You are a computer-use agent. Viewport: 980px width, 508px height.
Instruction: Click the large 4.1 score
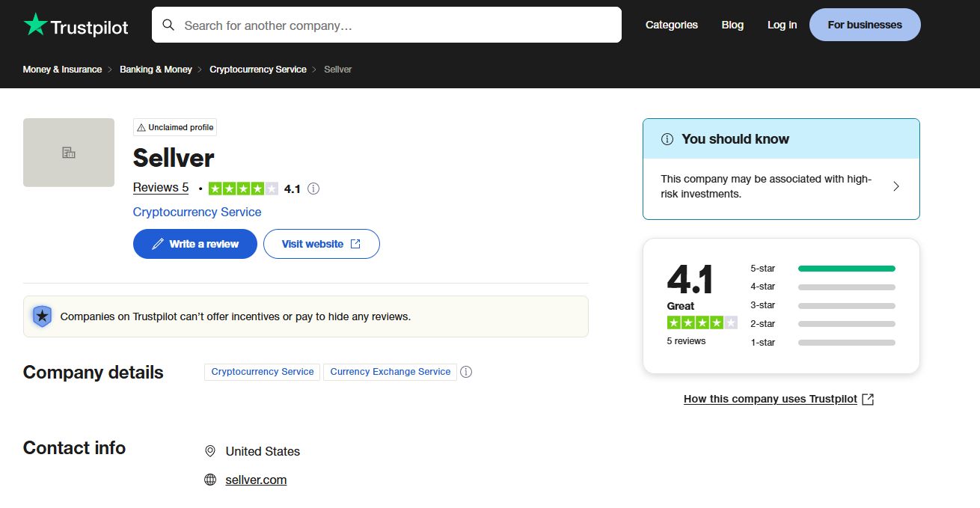pos(690,280)
